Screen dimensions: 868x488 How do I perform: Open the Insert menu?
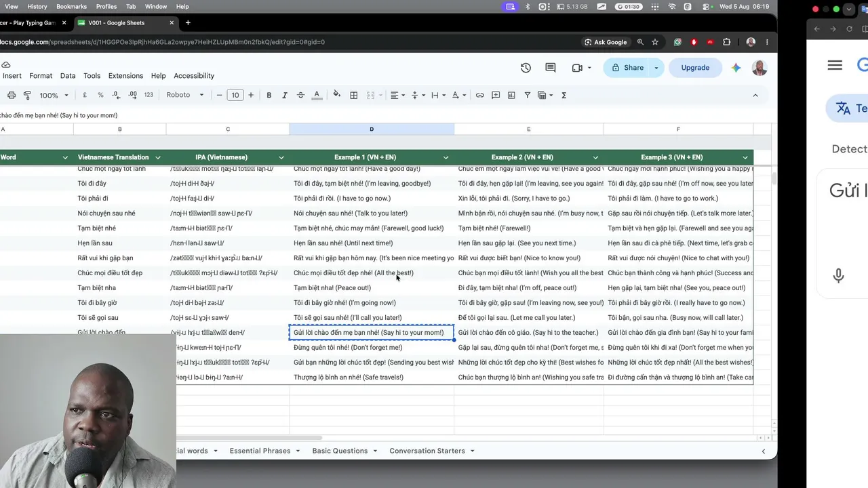pyautogui.click(x=12, y=76)
